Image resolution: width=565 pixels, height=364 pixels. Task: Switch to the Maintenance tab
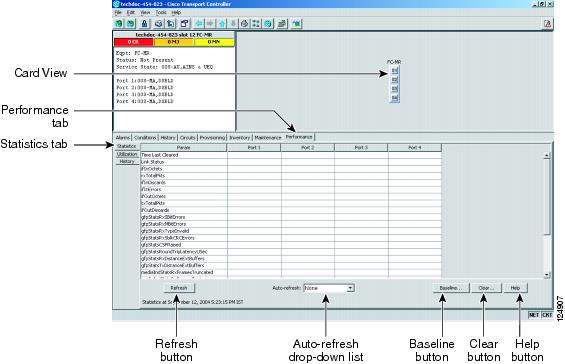coord(268,138)
